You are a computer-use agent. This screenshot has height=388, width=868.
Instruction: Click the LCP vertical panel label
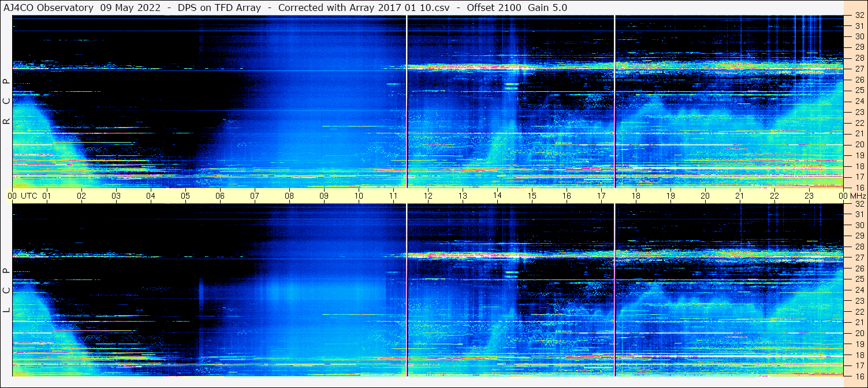pyautogui.click(x=6, y=290)
